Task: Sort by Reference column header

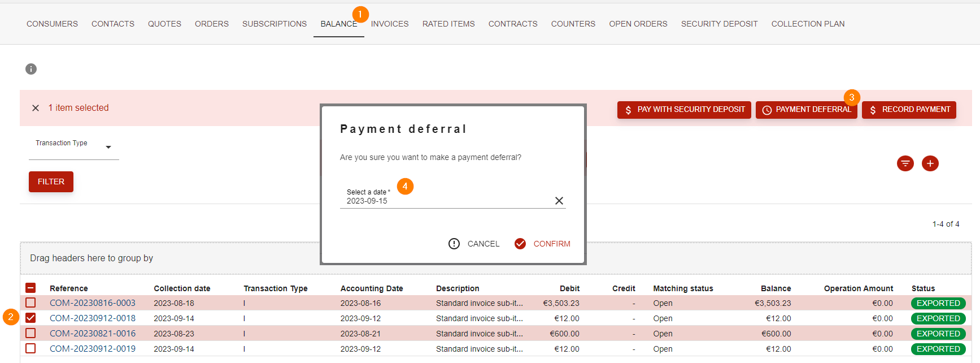Action: 69,288
